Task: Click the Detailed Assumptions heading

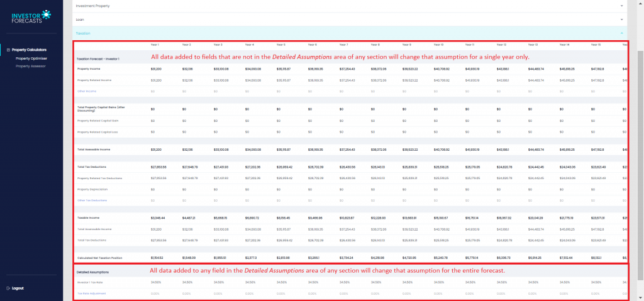Action: 93,272
